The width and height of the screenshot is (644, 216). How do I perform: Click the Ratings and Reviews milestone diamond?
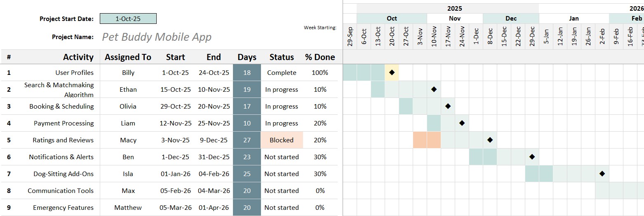tap(490, 140)
